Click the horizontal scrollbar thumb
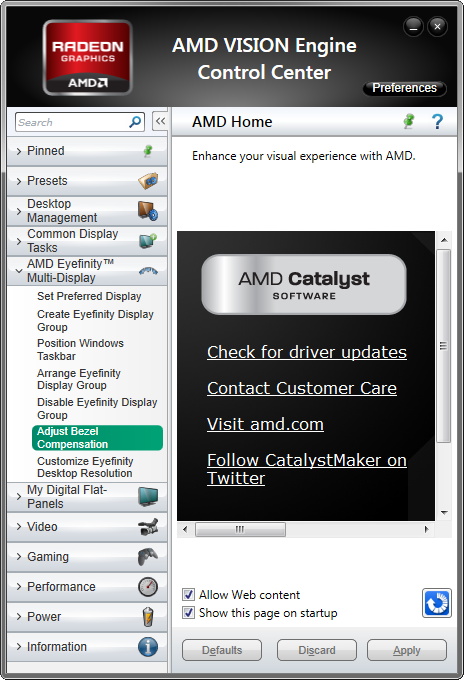 click(240, 529)
